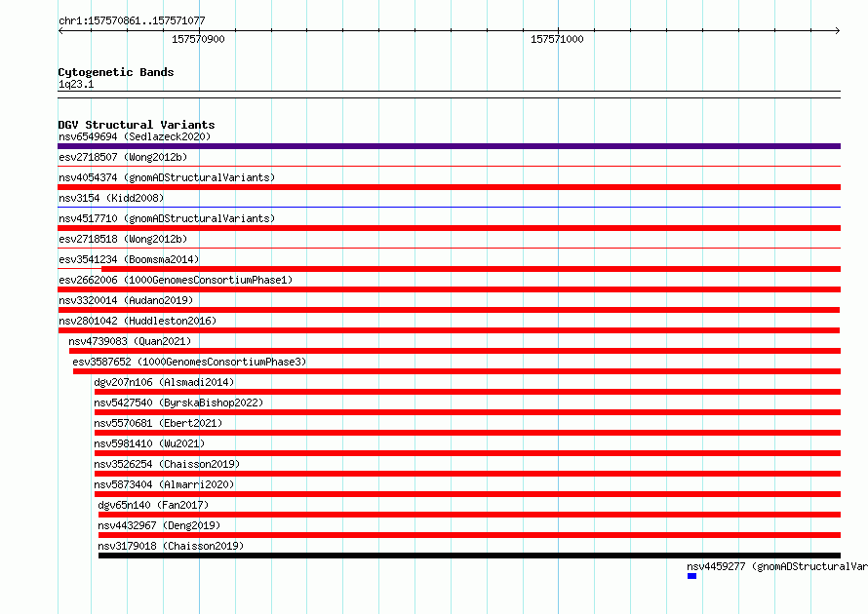Open nsv3320014 (Audano2019) label
This screenshot has height=614, width=868.
click(126, 300)
